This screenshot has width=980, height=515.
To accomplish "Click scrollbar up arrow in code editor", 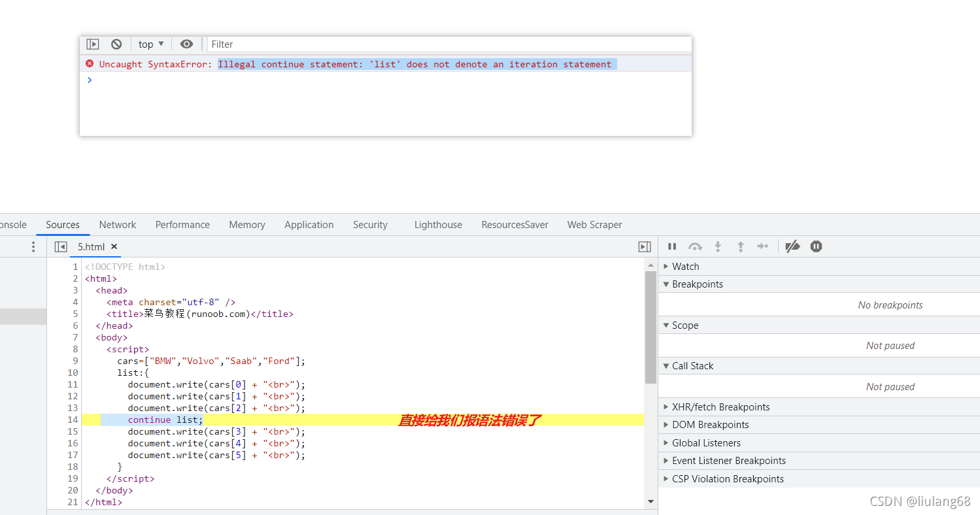I will [x=651, y=265].
